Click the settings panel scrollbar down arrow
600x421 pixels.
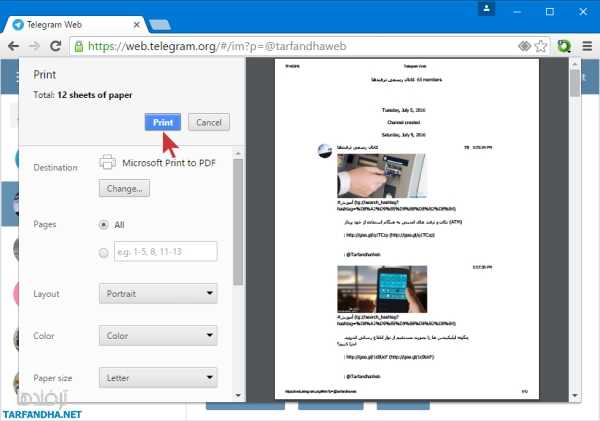tap(238, 395)
